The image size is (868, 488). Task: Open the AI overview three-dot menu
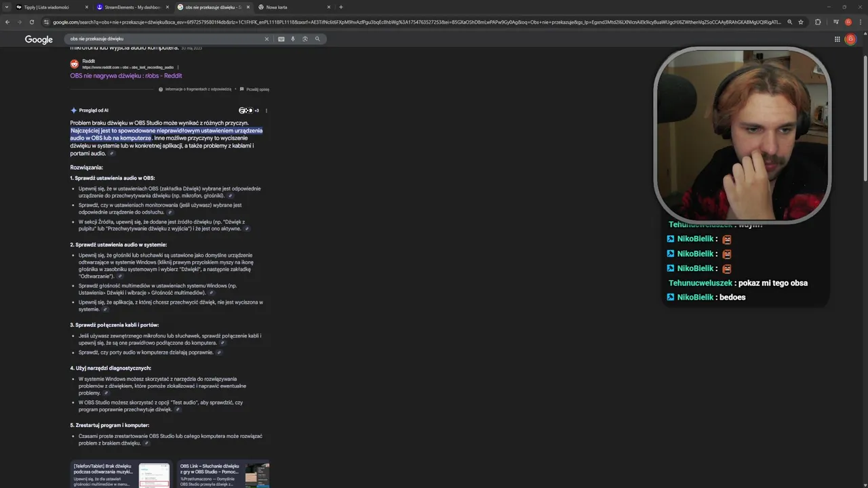(x=267, y=110)
